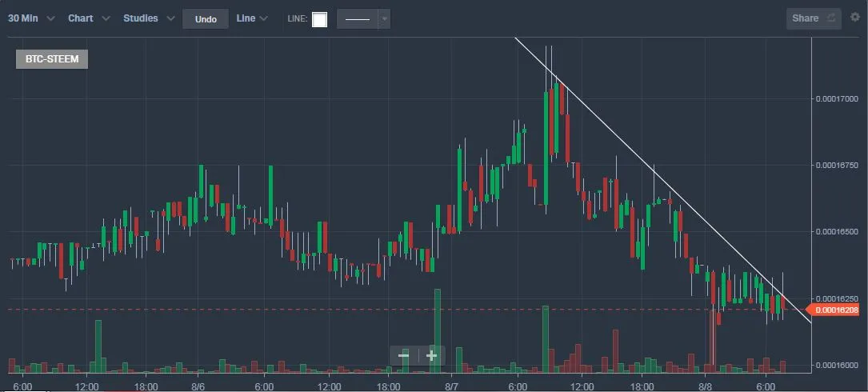
Task: Pick the white LINE color swatch
Action: [319, 19]
